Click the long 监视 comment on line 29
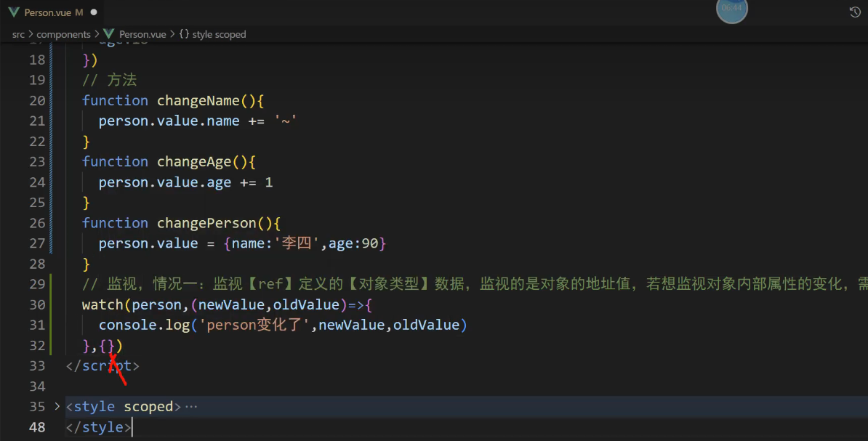Screen dimensions: 868x441 (x=475, y=284)
